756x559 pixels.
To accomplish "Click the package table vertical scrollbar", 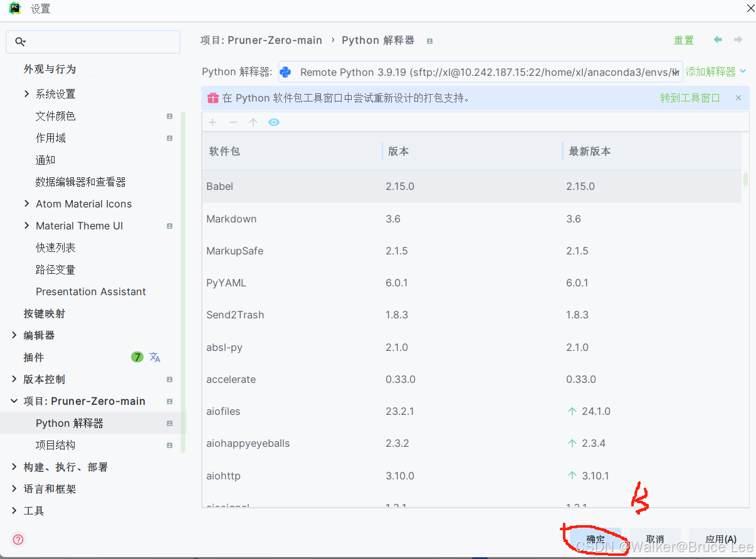I will (745, 180).
